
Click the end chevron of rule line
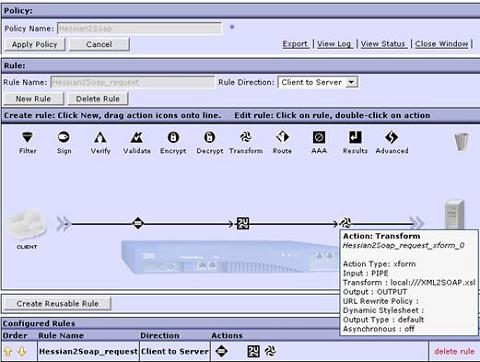[x=417, y=223]
